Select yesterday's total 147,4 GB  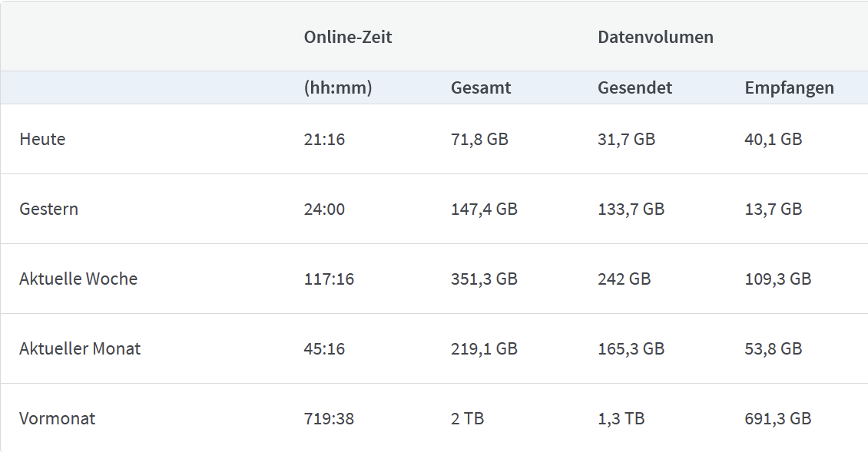click(x=484, y=209)
